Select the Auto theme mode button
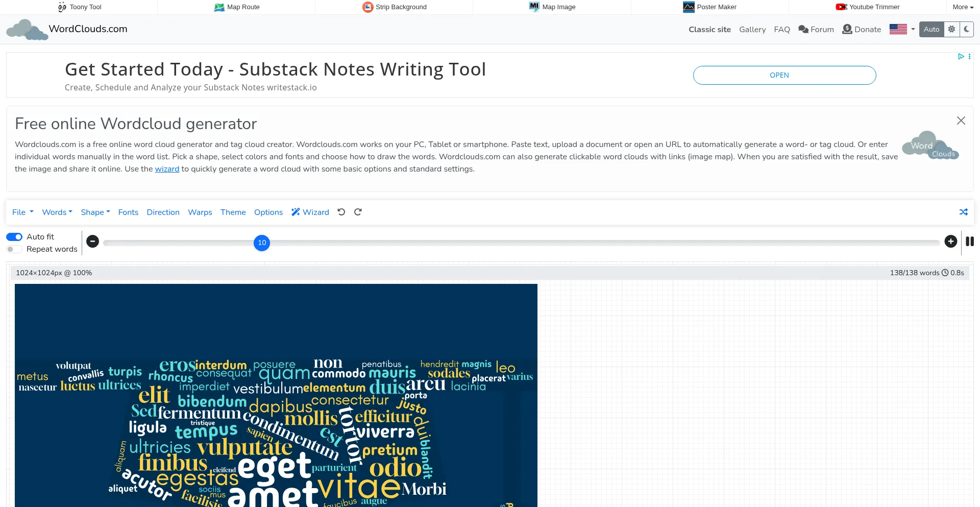 coord(931,29)
